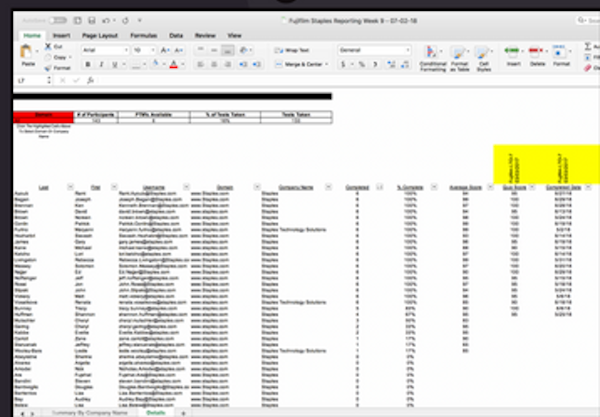The image size is (600, 417).
Task: Switch to the Formulas tab
Action: pyautogui.click(x=143, y=36)
